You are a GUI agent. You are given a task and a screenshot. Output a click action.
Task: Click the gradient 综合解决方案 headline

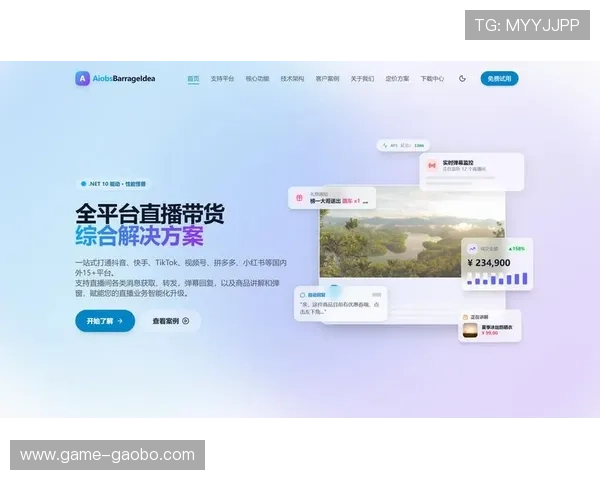[x=139, y=236]
